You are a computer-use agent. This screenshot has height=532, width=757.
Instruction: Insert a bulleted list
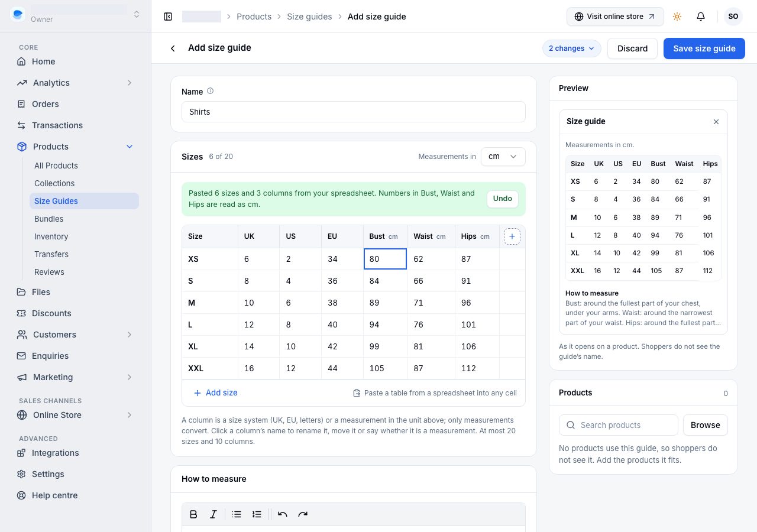[x=237, y=514]
